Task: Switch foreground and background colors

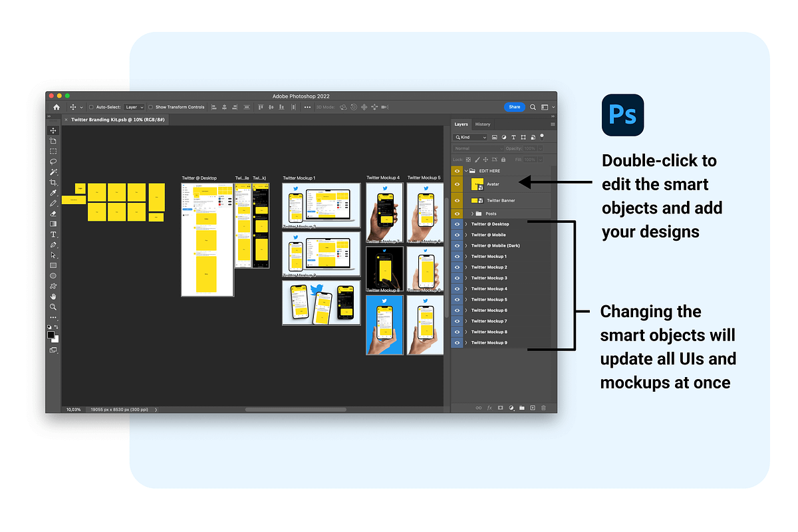Action: pos(57,327)
